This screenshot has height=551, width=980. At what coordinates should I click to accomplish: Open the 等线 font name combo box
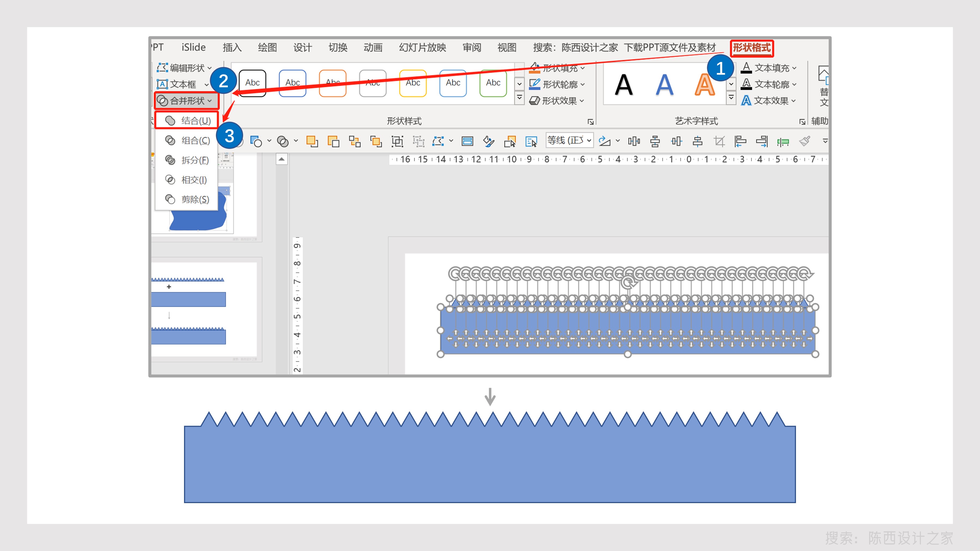click(569, 140)
